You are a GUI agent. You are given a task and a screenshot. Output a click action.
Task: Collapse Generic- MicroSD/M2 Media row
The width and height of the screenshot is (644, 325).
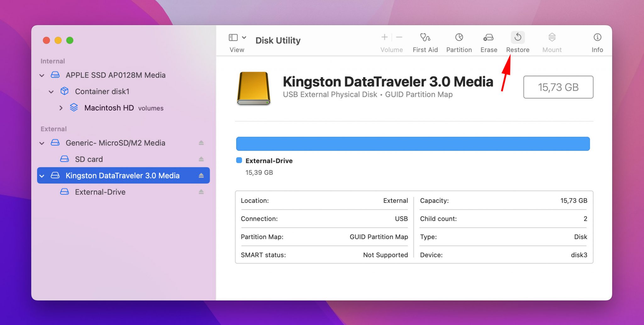click(42, 143)
